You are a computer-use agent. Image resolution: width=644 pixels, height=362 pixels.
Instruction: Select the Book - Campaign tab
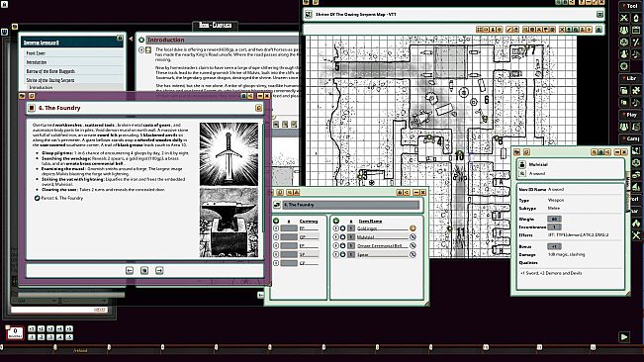(x=215, y=26)
